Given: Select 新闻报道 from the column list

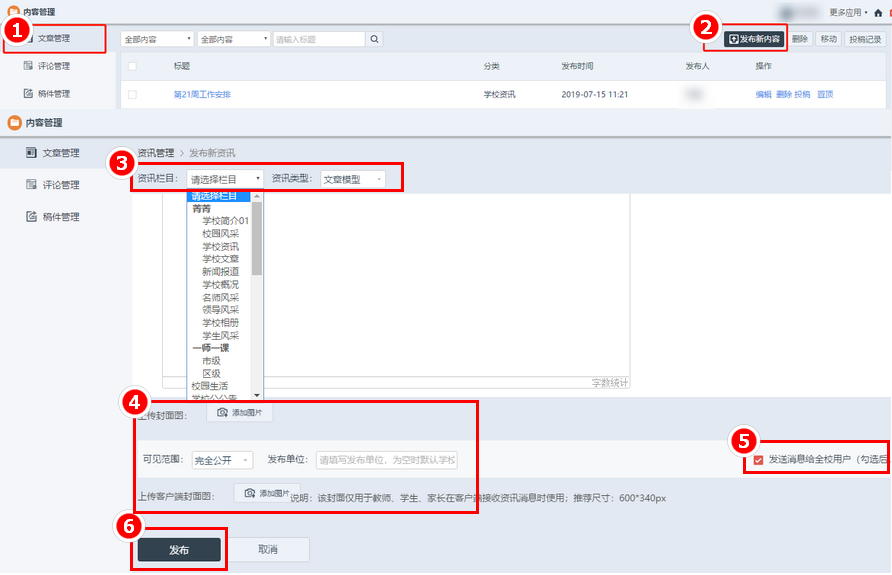Looking at the screenshot, I should click(220, 272).
